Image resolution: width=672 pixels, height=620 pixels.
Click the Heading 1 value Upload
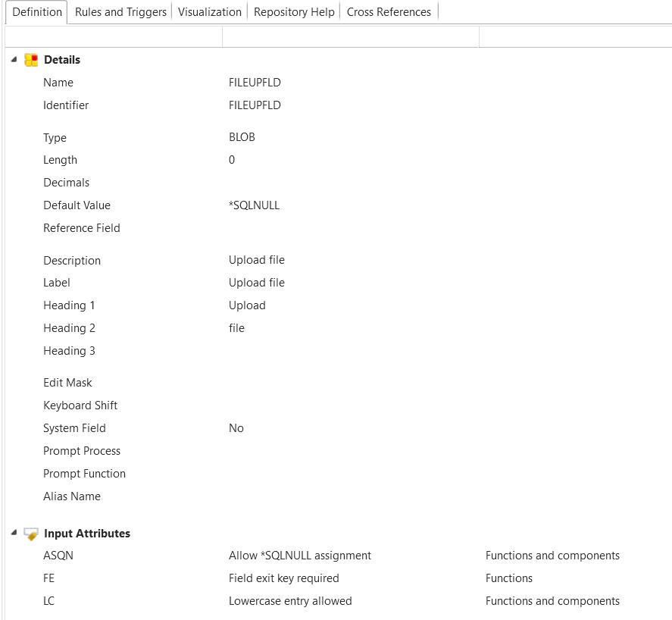pos(247,305)
